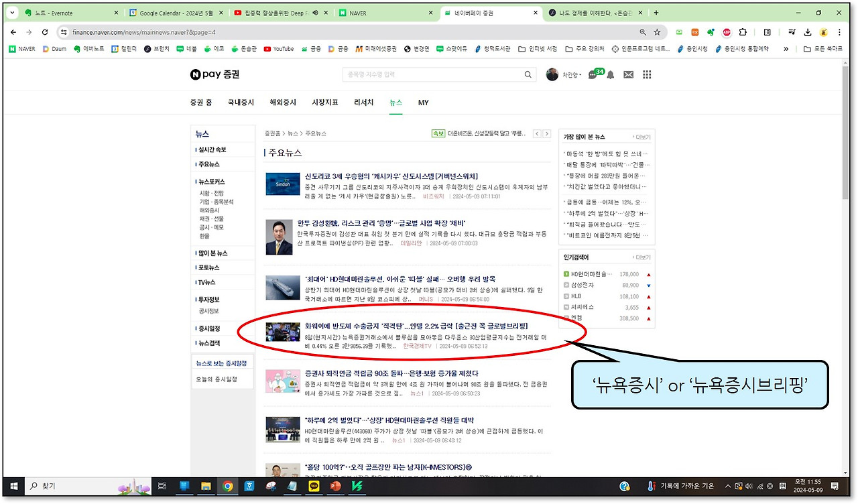Click the search magnifier in Npay search box
Screen dimensions: 858x504
(528, 74)
